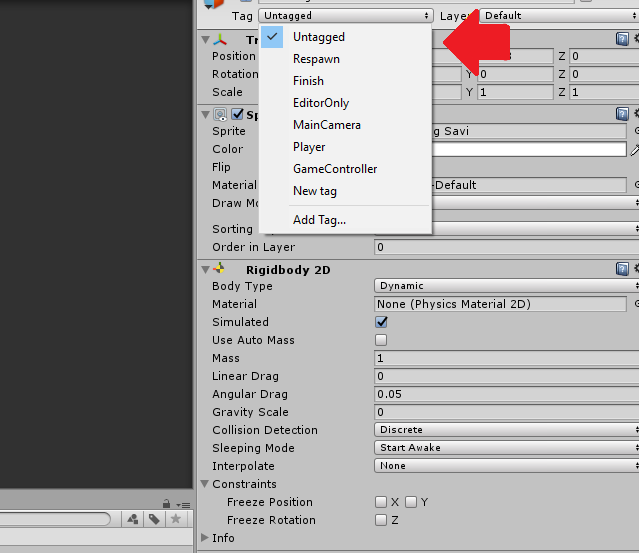Screen dimensions: 639x553
Task: Enable Freeze Rotation Z
Action: 381,520
